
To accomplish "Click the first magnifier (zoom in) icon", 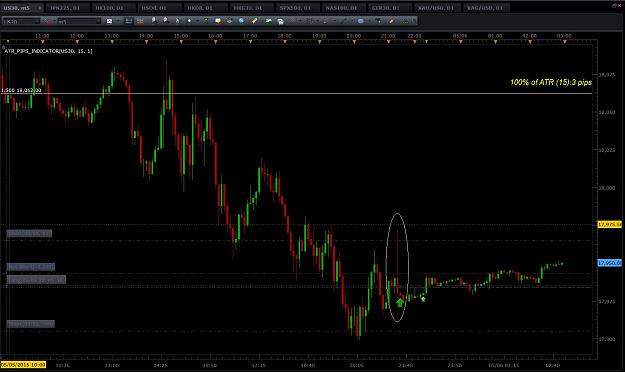I will [154, 21].
